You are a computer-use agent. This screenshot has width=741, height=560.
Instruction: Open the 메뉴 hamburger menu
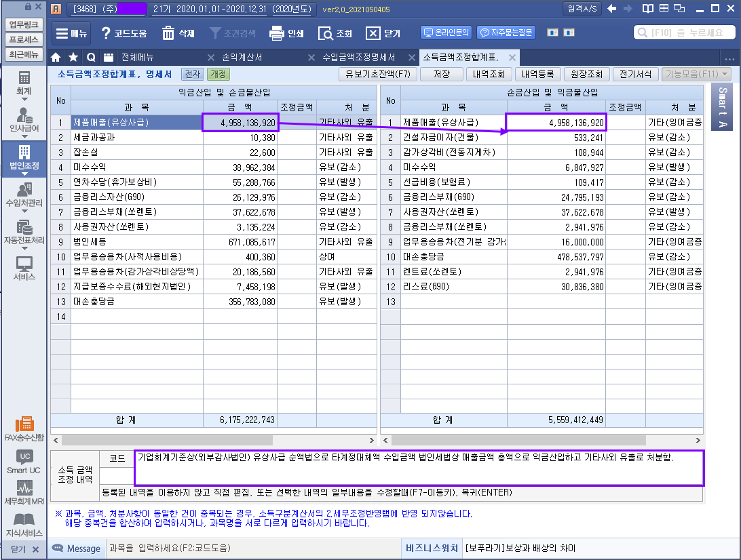71,33
